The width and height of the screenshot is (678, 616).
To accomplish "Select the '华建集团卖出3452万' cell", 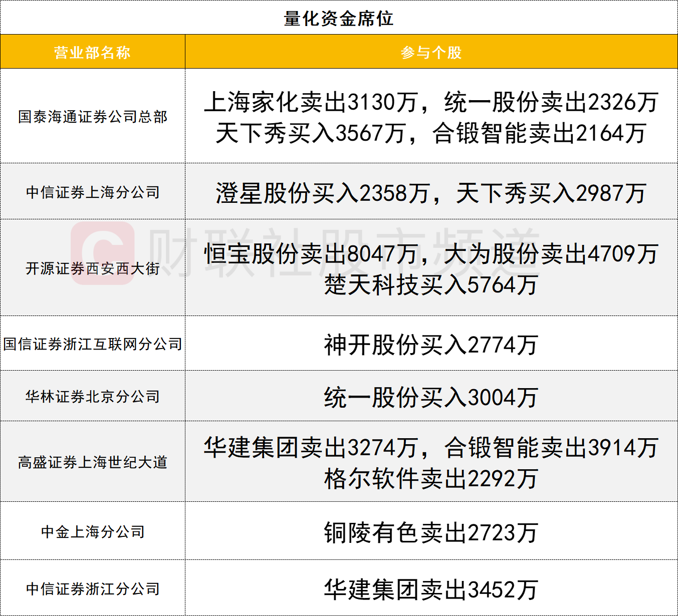I will [x=431, y=589].
